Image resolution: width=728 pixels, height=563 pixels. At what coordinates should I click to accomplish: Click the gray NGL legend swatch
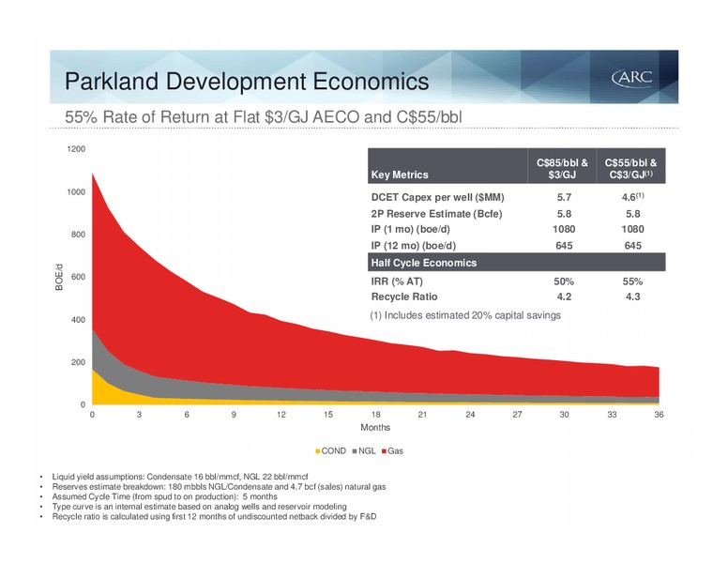pyautogui.click(x=355, y=451)
